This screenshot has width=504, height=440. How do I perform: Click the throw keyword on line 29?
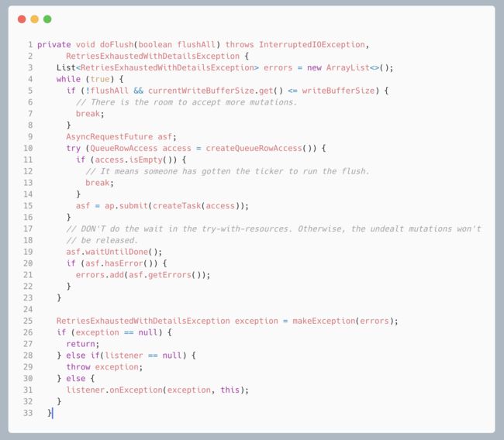click(78, 366)
